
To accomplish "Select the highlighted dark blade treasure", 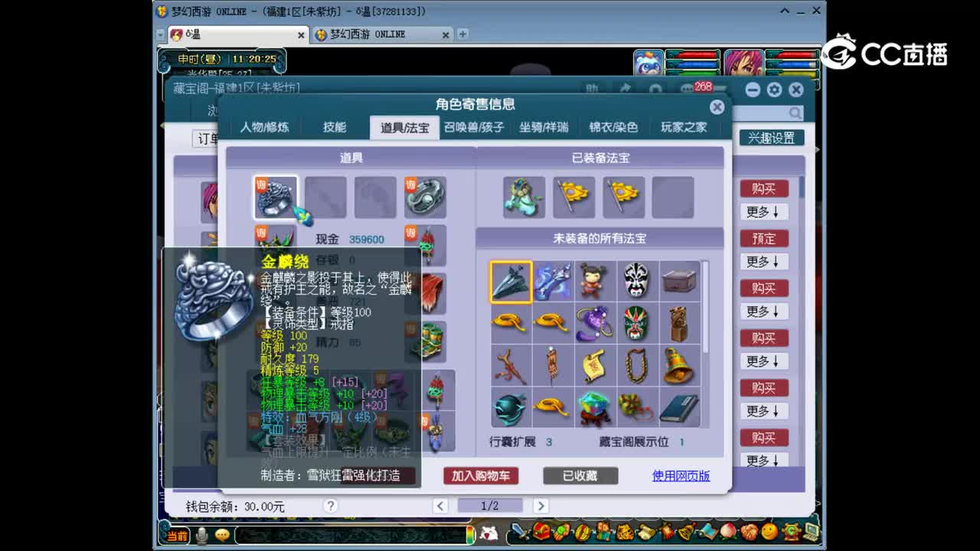I will (511, 282).
